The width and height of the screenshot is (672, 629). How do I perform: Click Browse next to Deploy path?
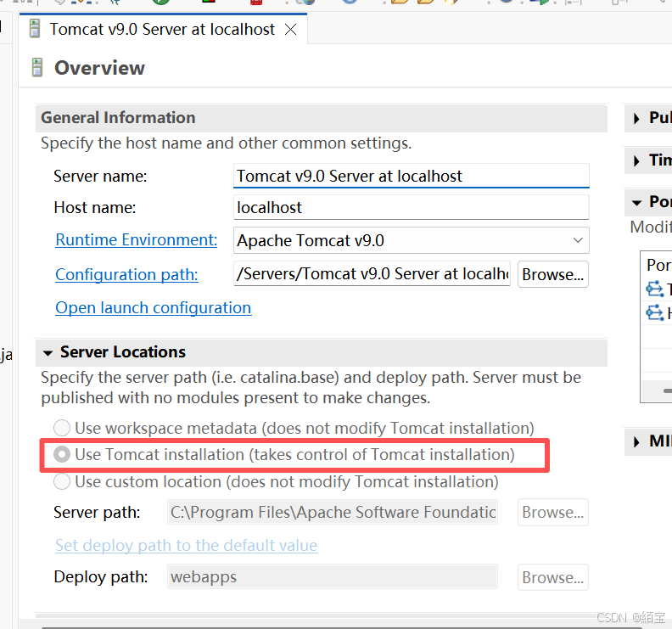point(553,577)
